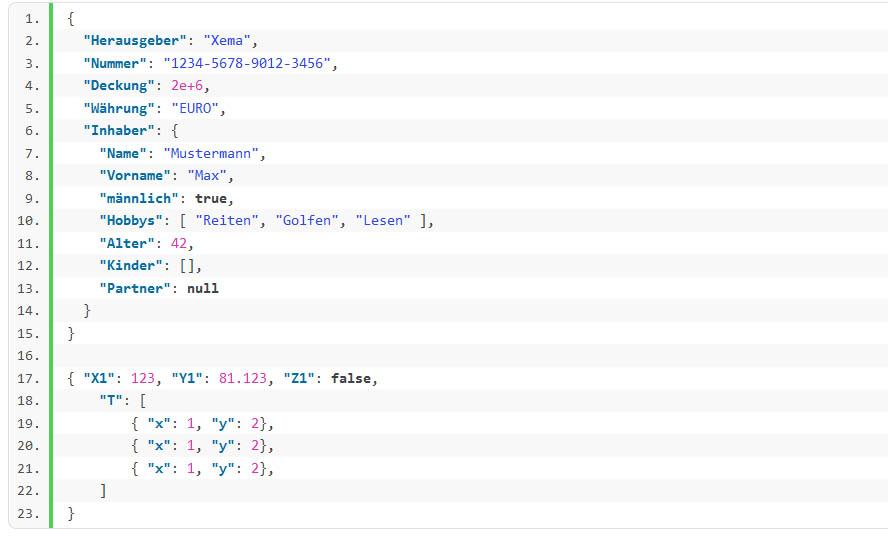
Task: Click line number 10. in the gutter
Action: pyautogui.click(x=28, y=220)
